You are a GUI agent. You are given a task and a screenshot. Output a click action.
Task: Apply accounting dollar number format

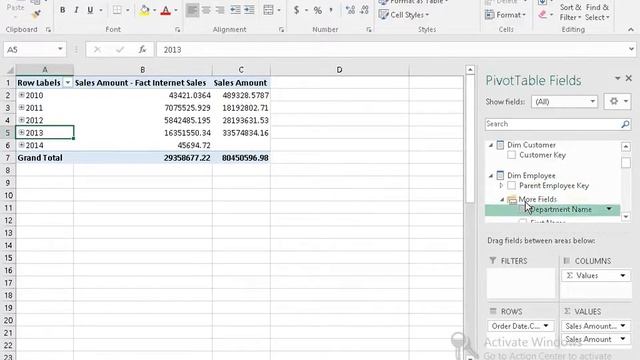click(x=297, y=10)
